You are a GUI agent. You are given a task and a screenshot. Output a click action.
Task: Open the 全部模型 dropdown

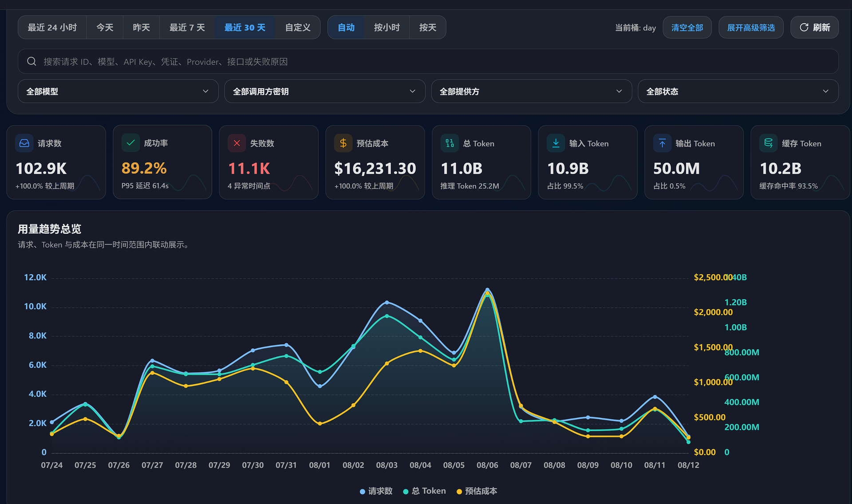coord(118,91)
